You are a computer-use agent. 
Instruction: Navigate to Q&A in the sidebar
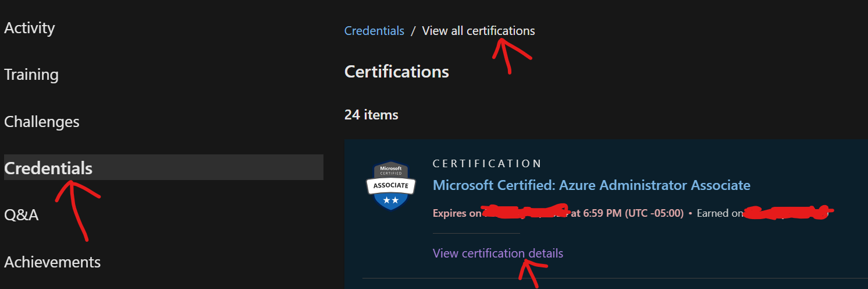click(x=22, y=215)
